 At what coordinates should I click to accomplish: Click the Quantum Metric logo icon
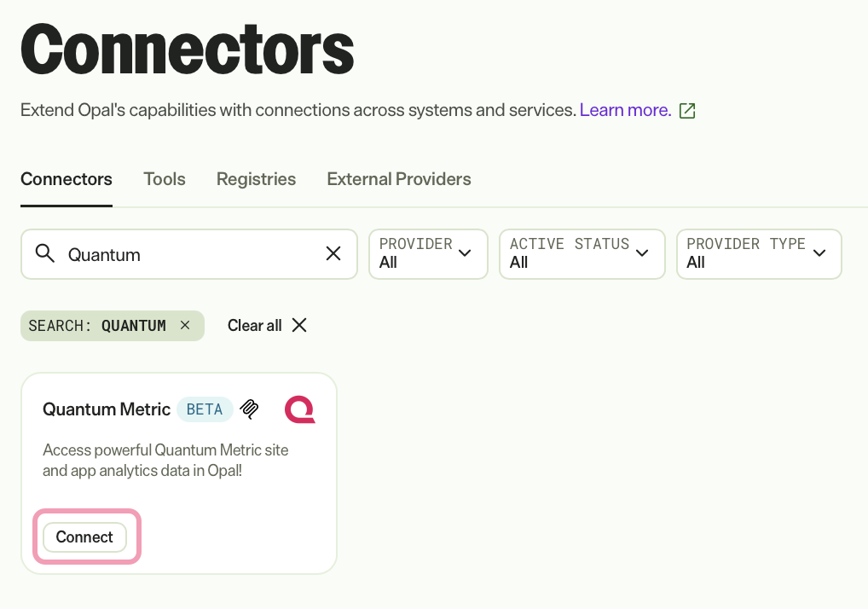coord(300,409)
